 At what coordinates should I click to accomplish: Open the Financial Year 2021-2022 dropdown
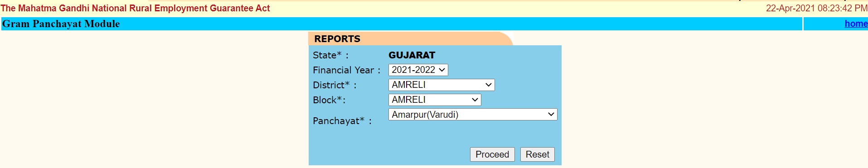[x=418, y=70]
